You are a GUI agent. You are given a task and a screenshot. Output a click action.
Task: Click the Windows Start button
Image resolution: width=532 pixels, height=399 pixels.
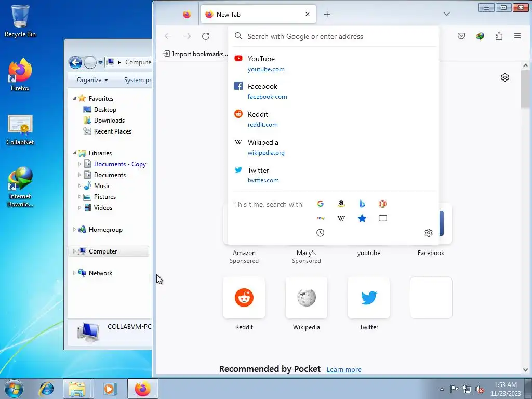click(14, 389)
